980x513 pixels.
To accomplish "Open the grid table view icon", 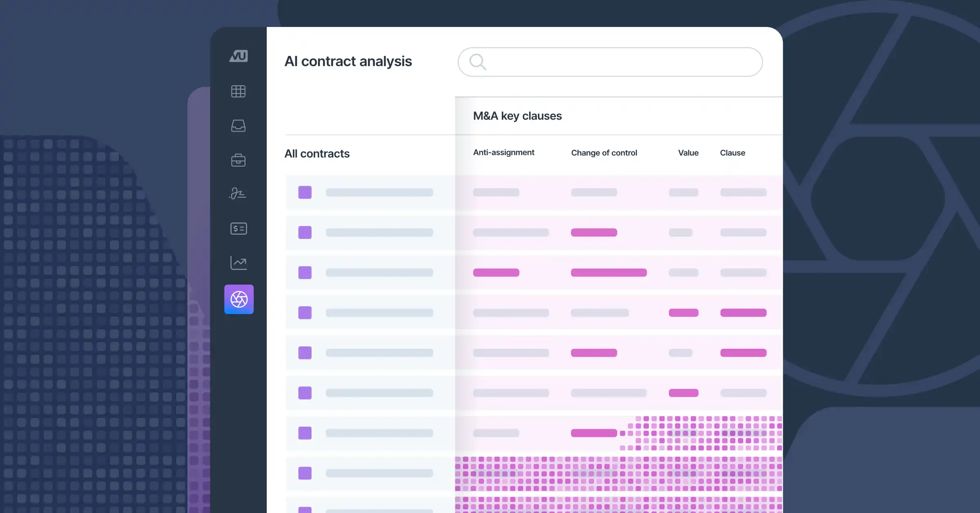I will (x=238, y=91).
